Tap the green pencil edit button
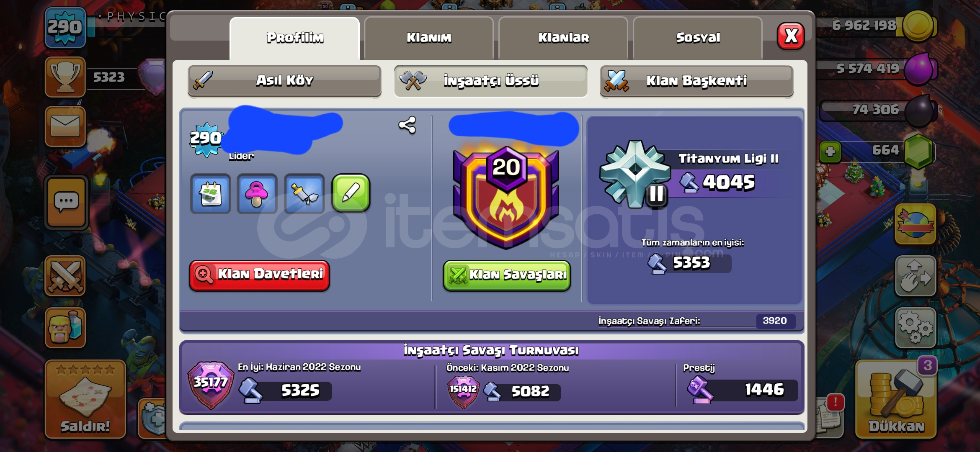This screenshot has width=980, height=452. coord(351,193)
